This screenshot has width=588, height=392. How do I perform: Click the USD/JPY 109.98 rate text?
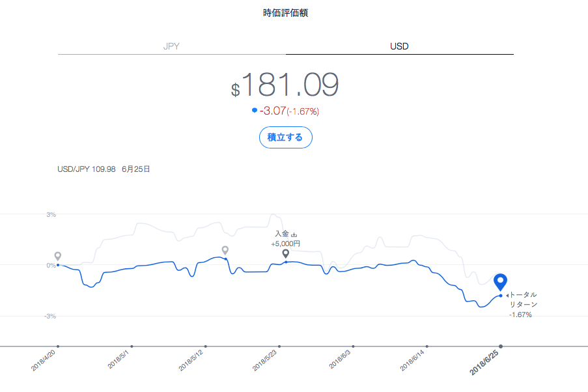(87, 169)
